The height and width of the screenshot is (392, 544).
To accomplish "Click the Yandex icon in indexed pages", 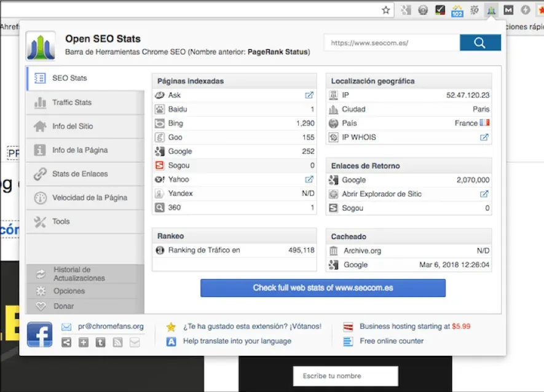I will point(159,194).
